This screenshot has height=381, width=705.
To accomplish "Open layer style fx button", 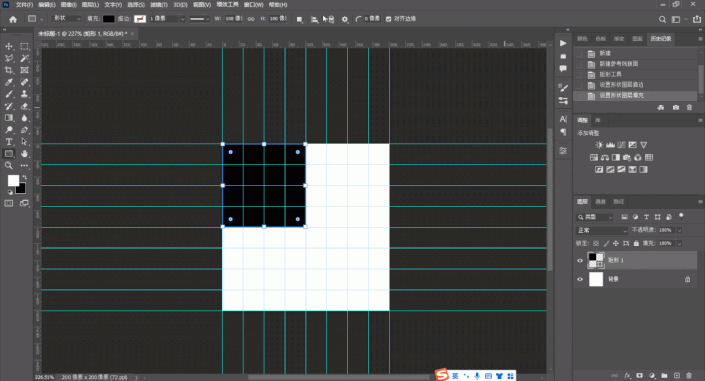I will point(628,376).
